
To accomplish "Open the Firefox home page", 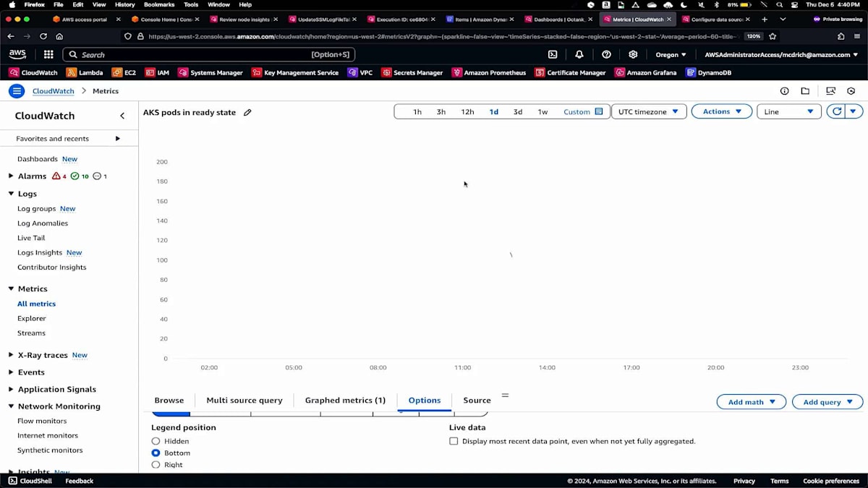I will (59, 36).
